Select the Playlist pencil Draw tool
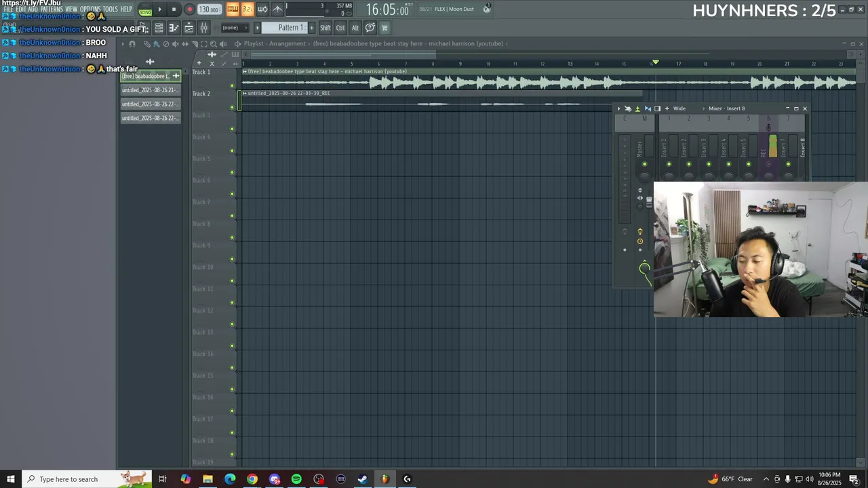This screenshot has height=488, width=868. 146,43
